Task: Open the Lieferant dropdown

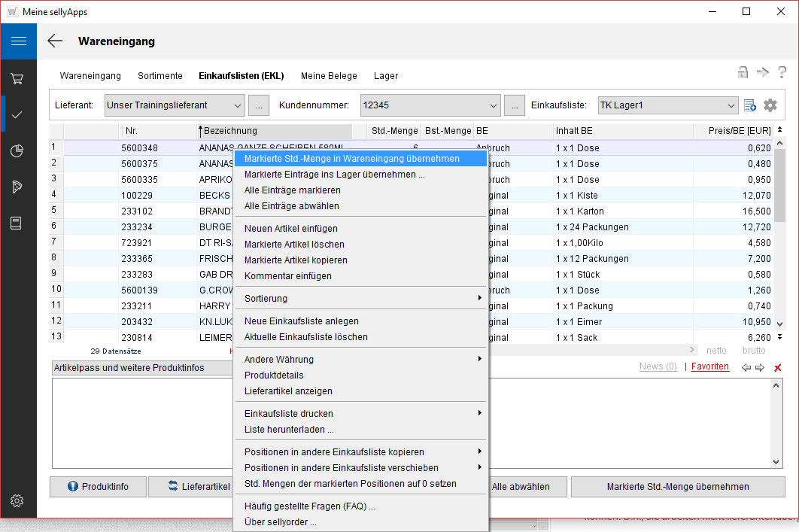Action: pos(237,105)
